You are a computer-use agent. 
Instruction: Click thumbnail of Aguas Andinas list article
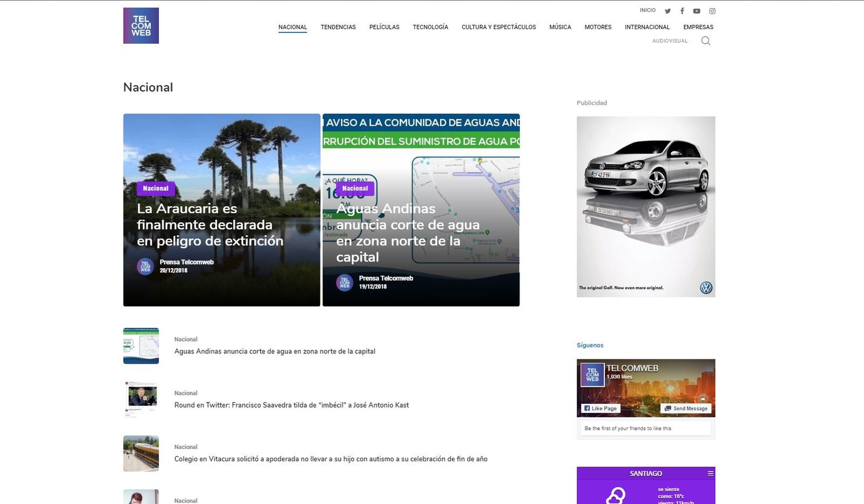(141, 346)
